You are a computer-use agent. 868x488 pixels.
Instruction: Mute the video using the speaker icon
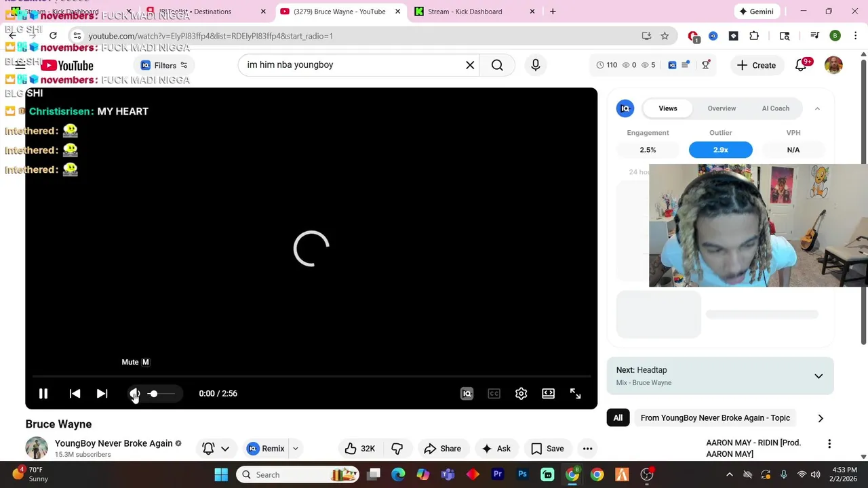pos(134,393)
